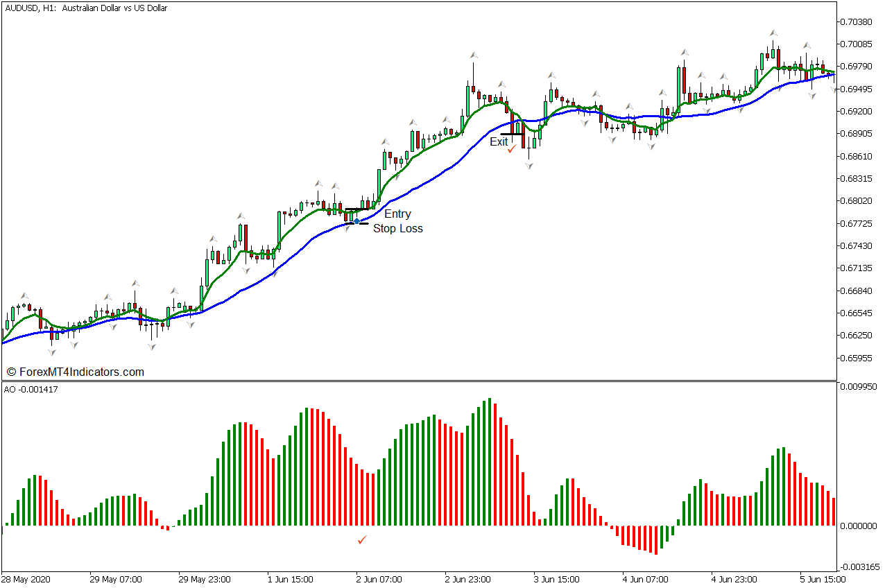
Task: Click the down fractal arrow below the Exit candle low
Action: 529,166
